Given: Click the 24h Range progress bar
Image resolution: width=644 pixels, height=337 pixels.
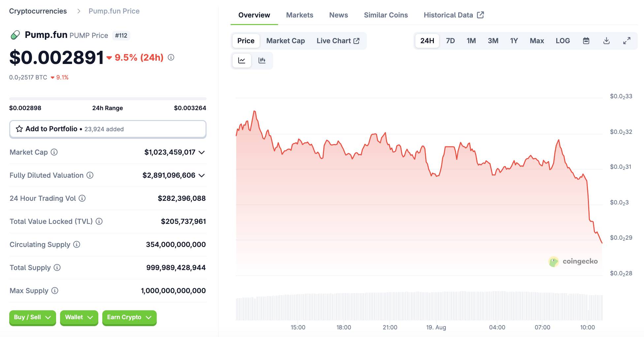Looking at the screenshot, I should pyautogui.click(x=108, y=99).
